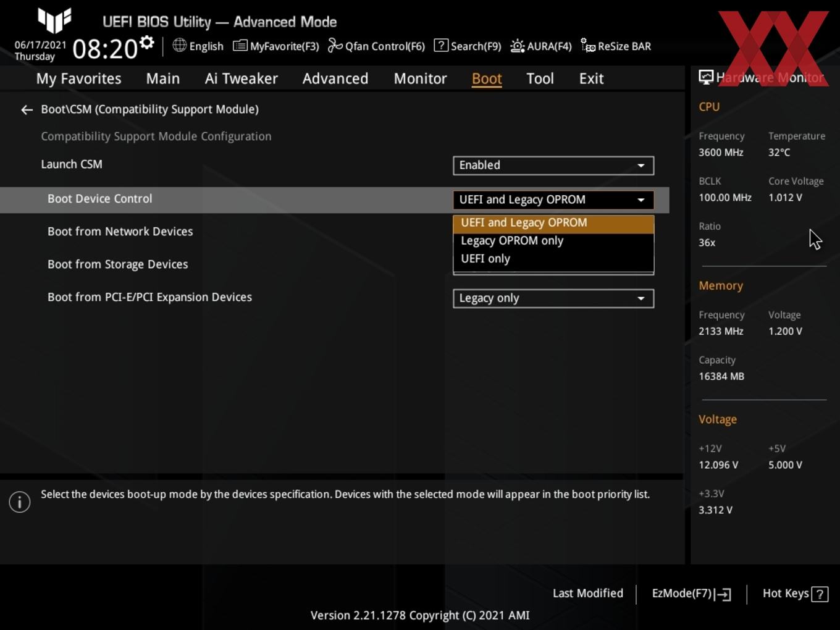The image size is (840, 630).
Task: Click the +5V reading 5.000 V
Action: coord(785,465)
